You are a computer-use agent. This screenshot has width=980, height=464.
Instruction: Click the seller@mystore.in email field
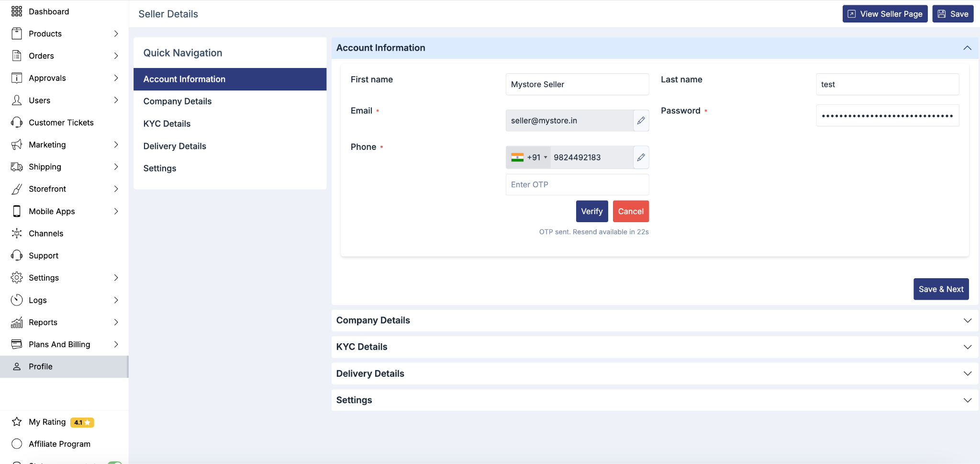click(569, 121)
